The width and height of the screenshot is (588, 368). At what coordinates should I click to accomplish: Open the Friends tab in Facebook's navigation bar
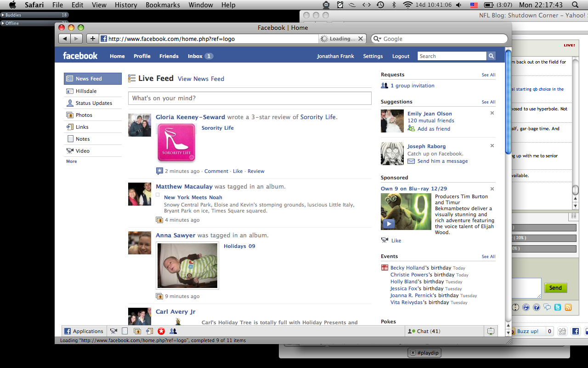pyautogui.click(x=169, y=56)
